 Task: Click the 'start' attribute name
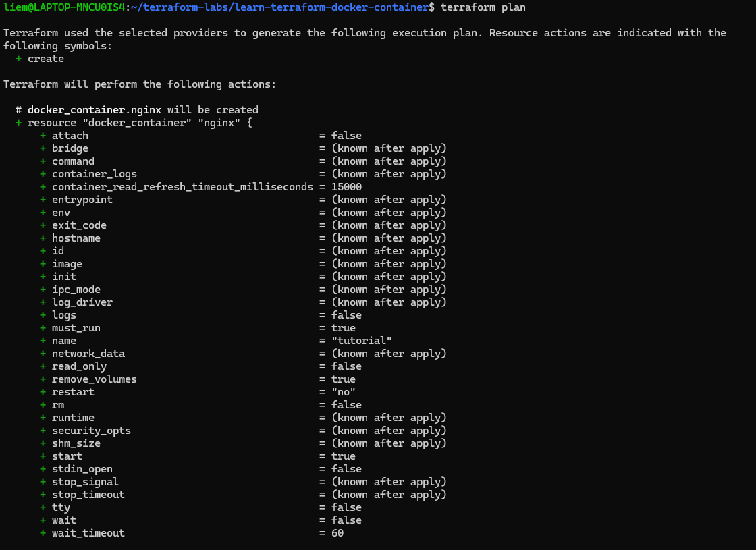[x=67, y=456]
